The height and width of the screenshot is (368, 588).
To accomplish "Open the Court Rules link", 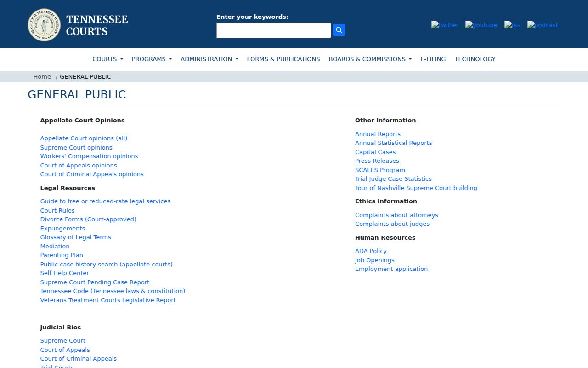I will point(57,210).
